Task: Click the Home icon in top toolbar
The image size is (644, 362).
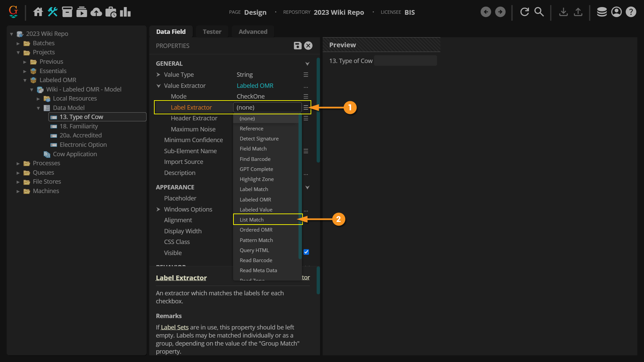Action: 38,12
